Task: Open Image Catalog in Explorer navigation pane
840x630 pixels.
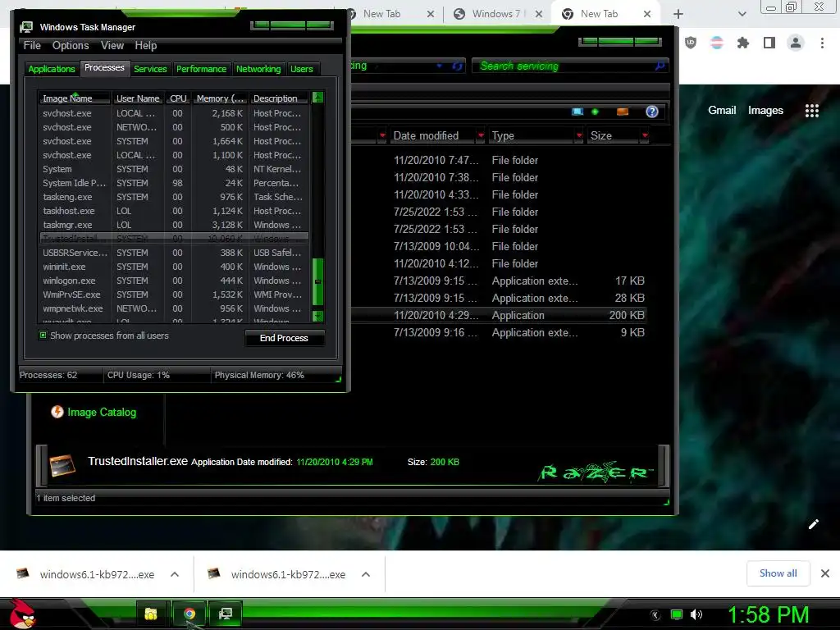Action: 102,412
